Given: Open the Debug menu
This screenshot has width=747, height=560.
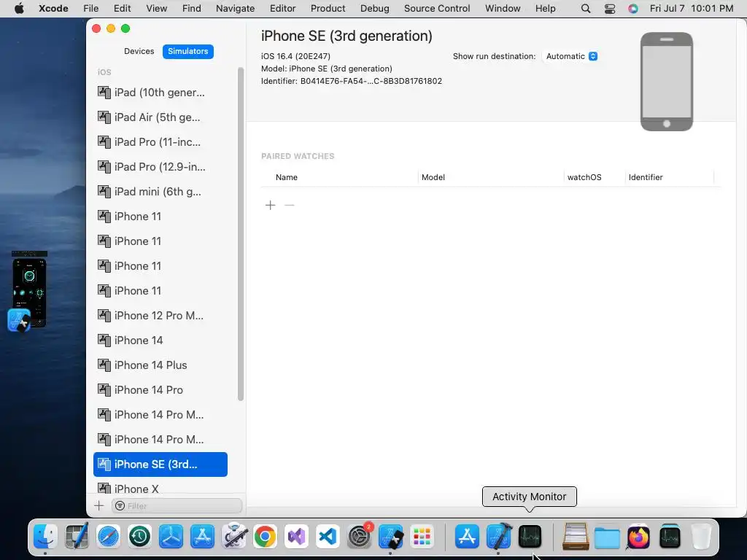Looking at the screenshot, I should pos(374,9).
